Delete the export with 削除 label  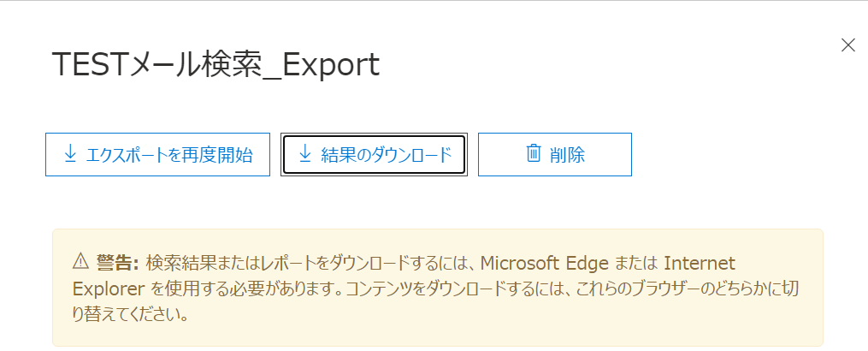click(x=567, y=155)
